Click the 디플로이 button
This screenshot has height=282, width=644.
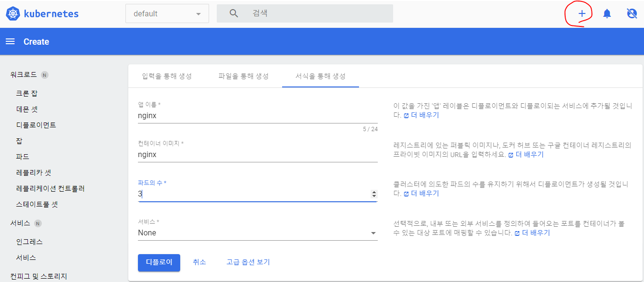159,262
